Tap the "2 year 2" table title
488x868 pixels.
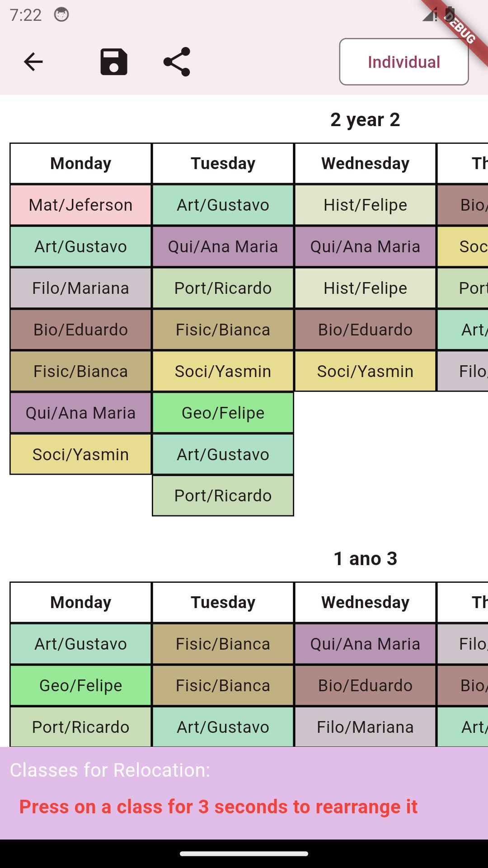tap(365, 120)
